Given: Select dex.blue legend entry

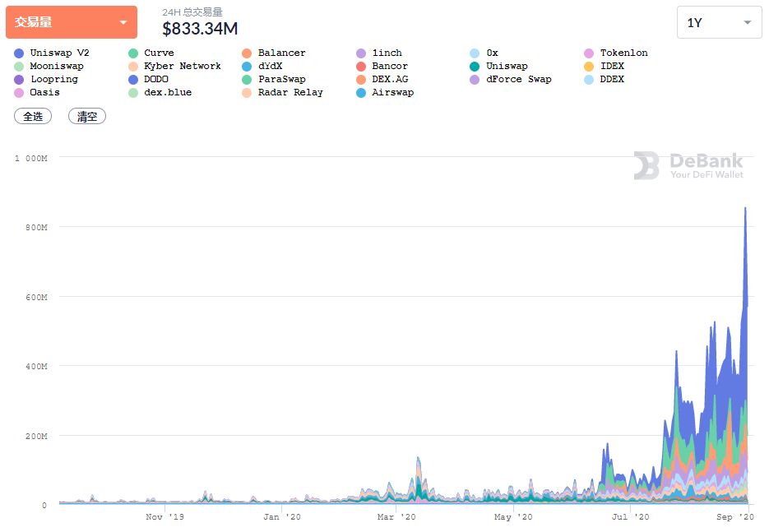Looking at the screenshot, I should (x=160, y=93).
